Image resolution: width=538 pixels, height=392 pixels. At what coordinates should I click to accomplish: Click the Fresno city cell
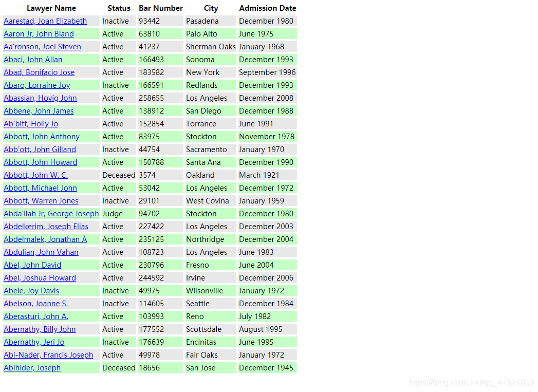point(211,265)
